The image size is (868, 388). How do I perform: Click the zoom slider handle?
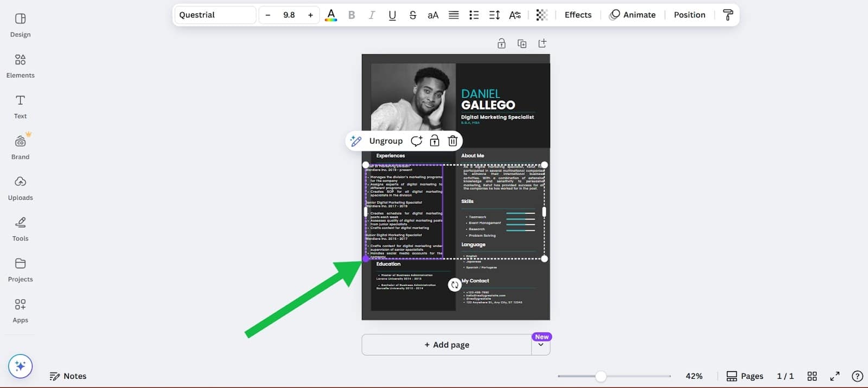601,376
